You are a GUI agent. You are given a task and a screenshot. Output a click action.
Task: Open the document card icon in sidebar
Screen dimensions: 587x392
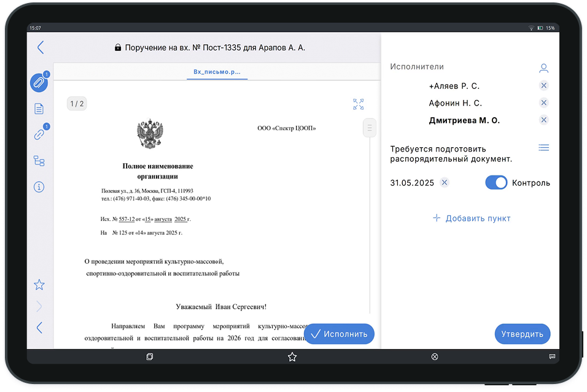(39, 109)
